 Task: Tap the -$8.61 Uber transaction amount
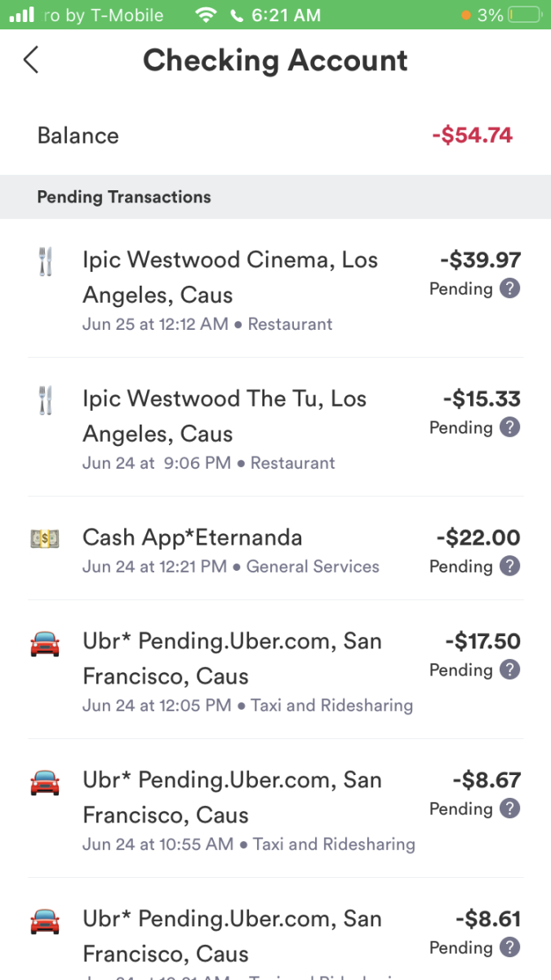coord(488,919)
